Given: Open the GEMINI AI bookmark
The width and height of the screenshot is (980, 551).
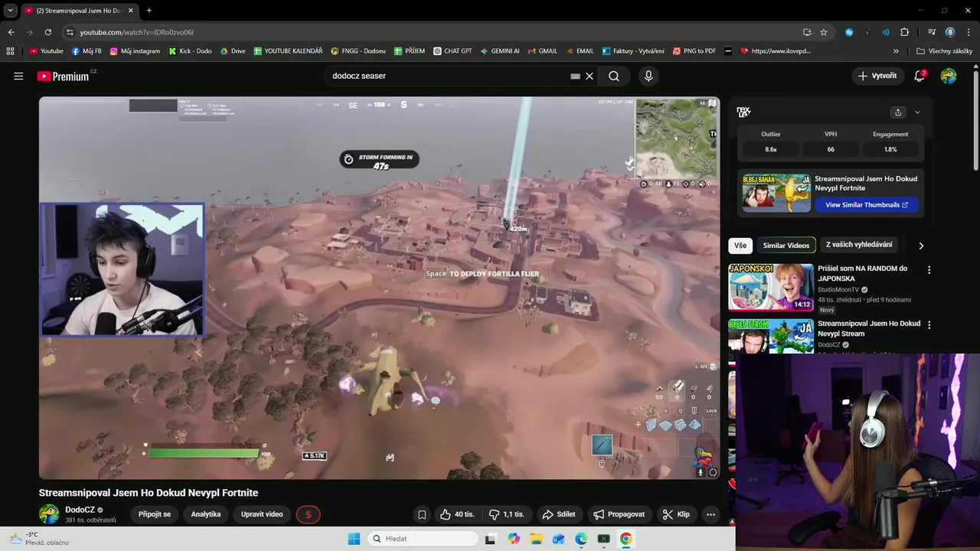Looking at the screenshot, I should 500,51.
